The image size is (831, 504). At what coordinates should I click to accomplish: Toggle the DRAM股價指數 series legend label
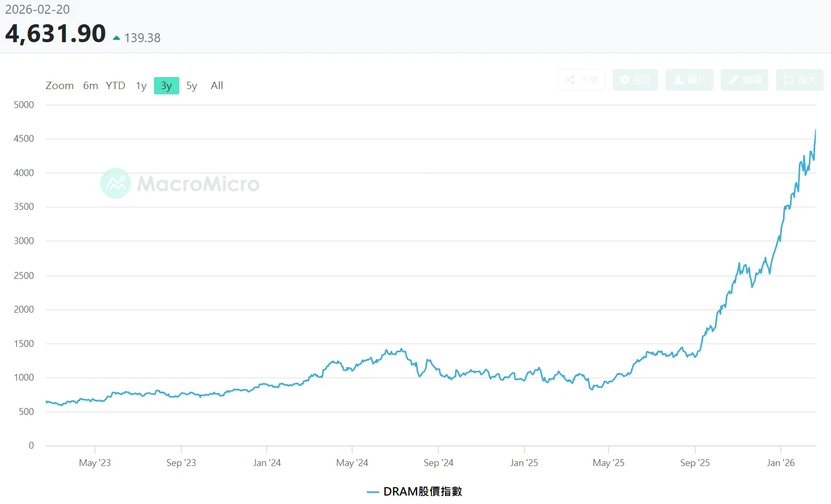[422, 492]
